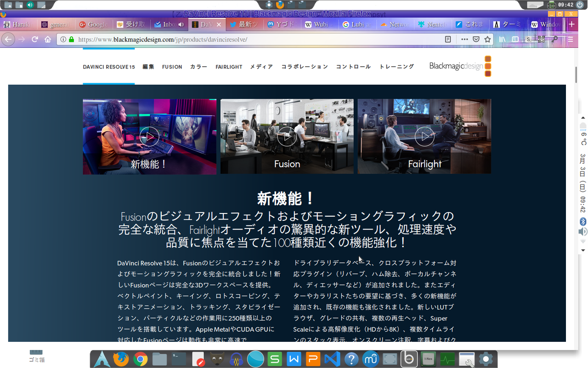Show the Firefox sidebar

pos(515,40)
